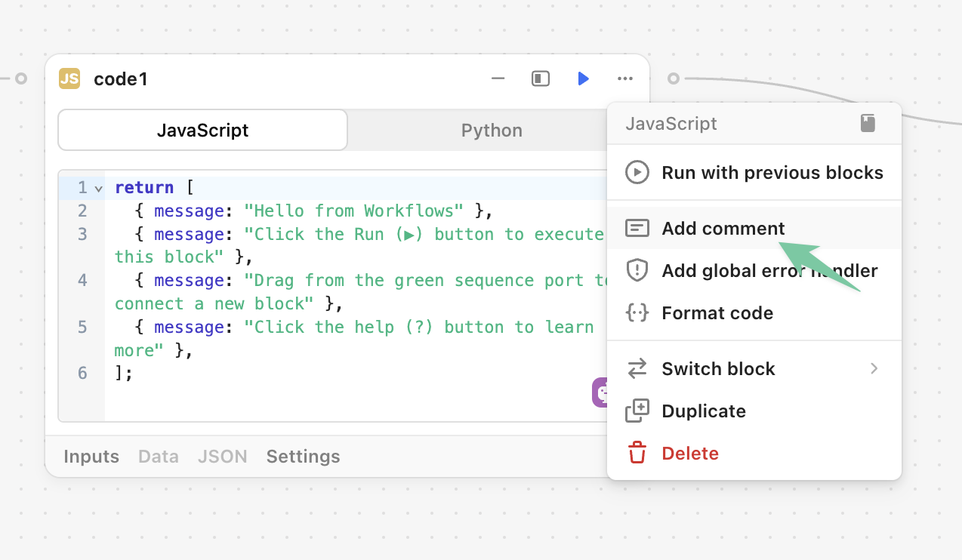This screenshot has height=560, width=962.
Task: Collapse the code1 block with minimize dash
Action: tap(498, 78)
